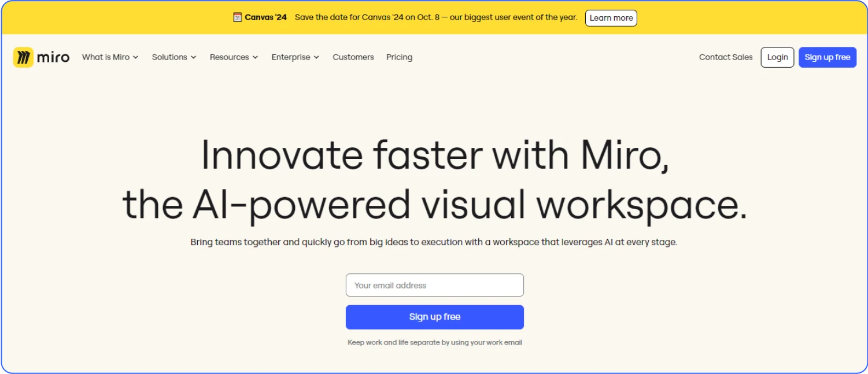Open the What is Miro dropdown menu
868x374 pixels.
tap(110, 57)
